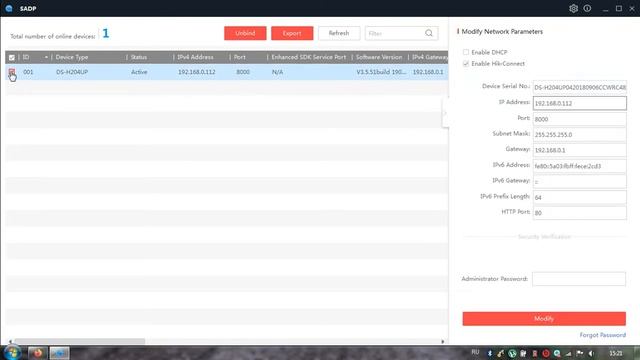Viewport: 640px width, 360px height.
Task: Toggle checkbox for device 001
Action: click(x=11, y=72)
